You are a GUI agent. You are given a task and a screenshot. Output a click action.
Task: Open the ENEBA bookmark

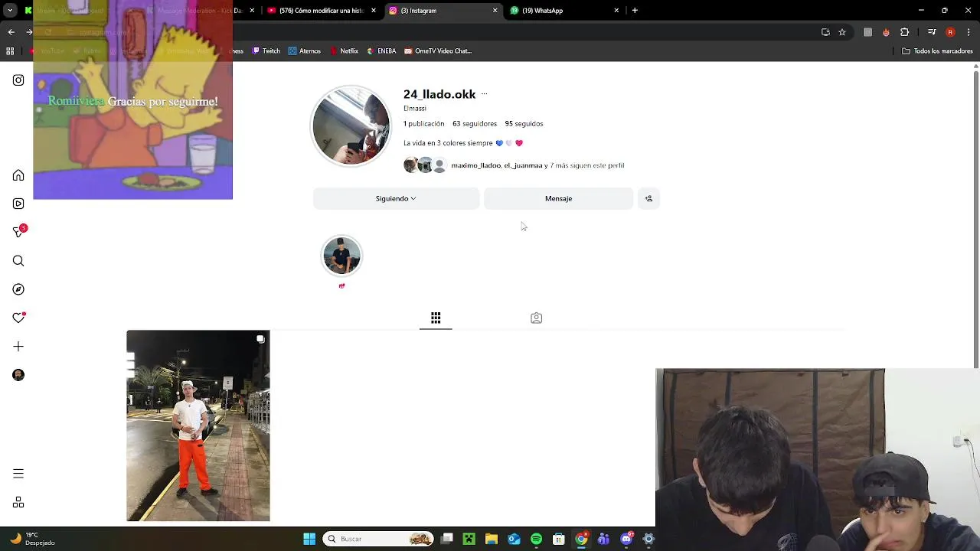(381, 51)
